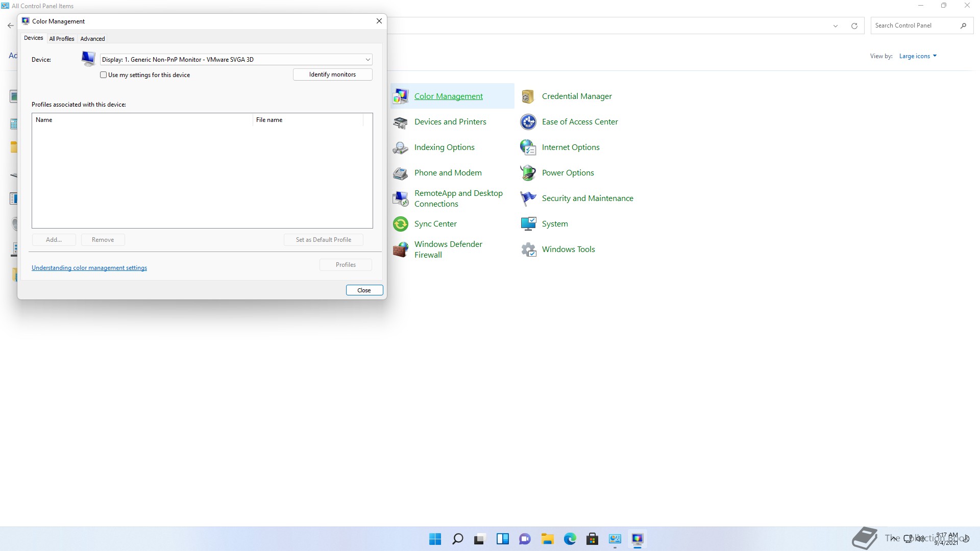Viewport: 980px width, 551px height.
Task: Switch to the Advanced tab
Action: [x=92, y=39]
